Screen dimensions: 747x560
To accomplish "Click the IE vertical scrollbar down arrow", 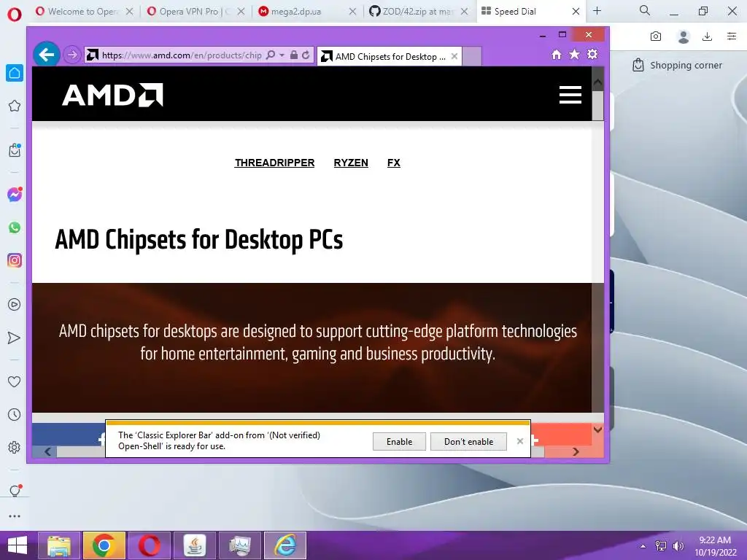I will [597, 429].
